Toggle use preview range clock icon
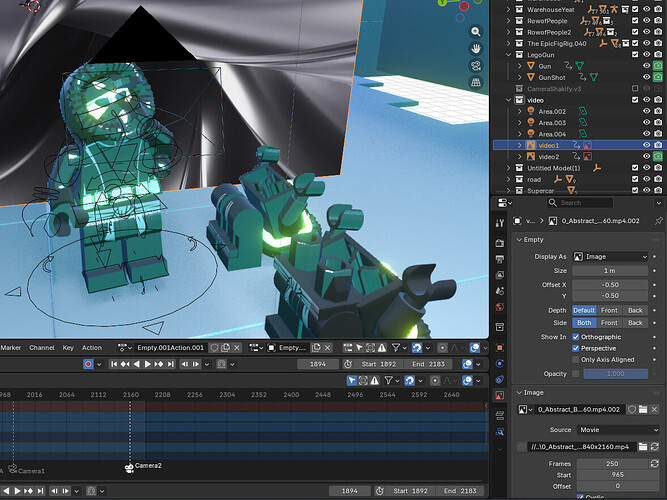This screenshot has width=667, height=500. coord(348,364)
